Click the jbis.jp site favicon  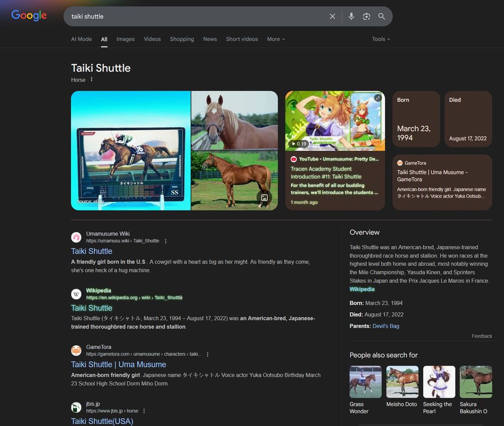[76, 407]
